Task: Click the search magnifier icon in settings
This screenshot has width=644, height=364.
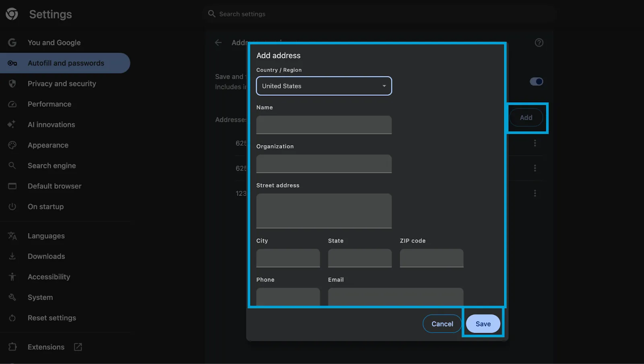Action: tap(212, 14)
